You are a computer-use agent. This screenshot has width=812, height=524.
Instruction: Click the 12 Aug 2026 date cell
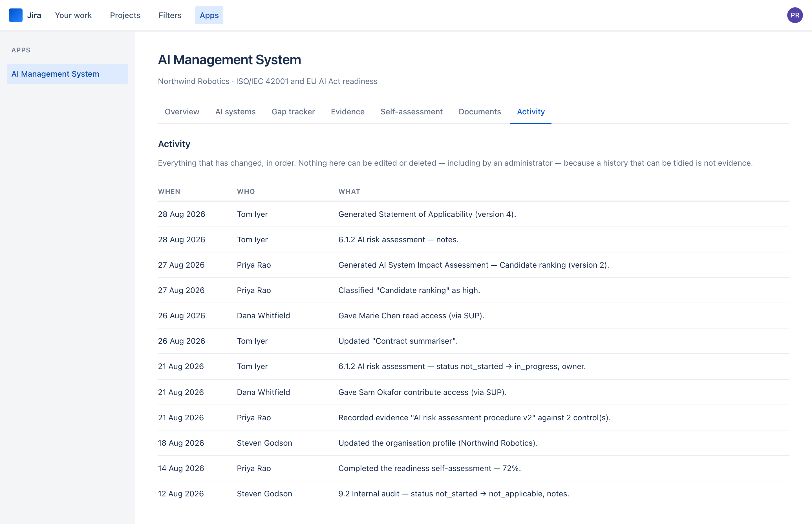pos(181,494)
